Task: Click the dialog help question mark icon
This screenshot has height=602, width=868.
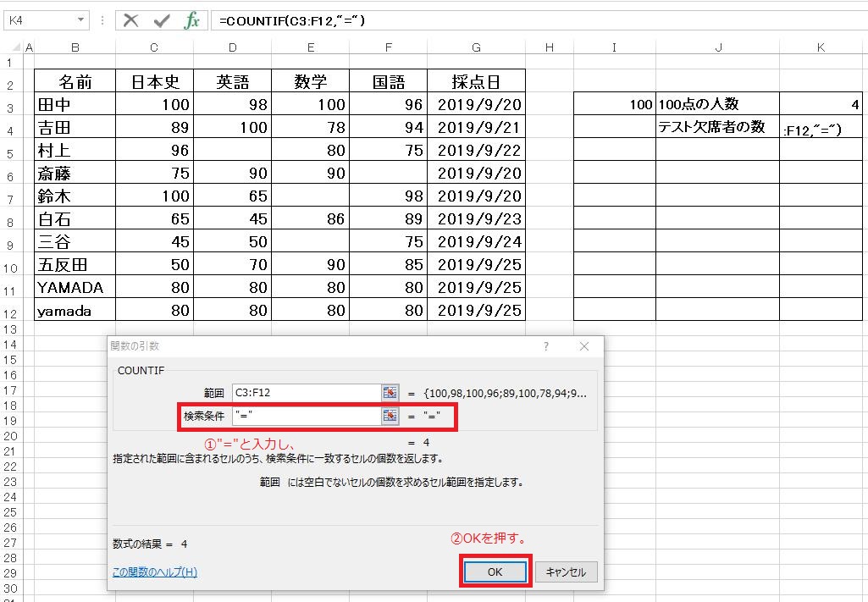Action: (x=546, y=346)
